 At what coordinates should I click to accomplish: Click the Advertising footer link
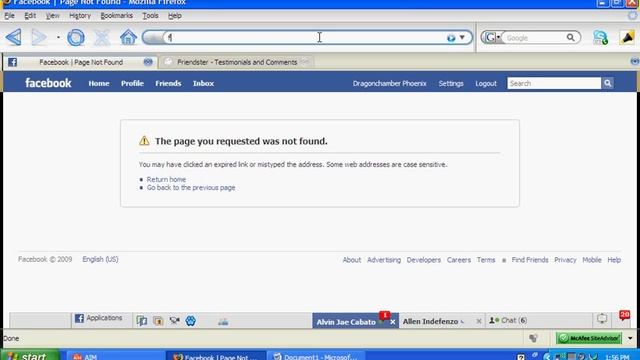pos(384,260)
